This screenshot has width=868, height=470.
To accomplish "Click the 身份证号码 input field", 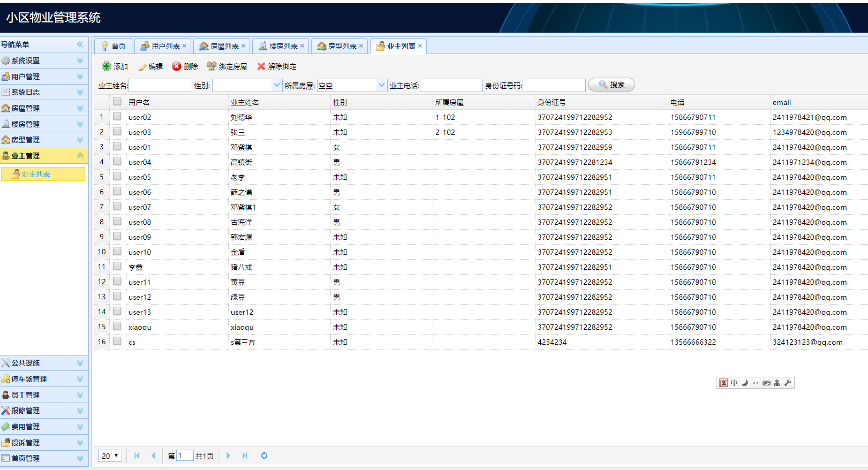I will pos(554,86).
